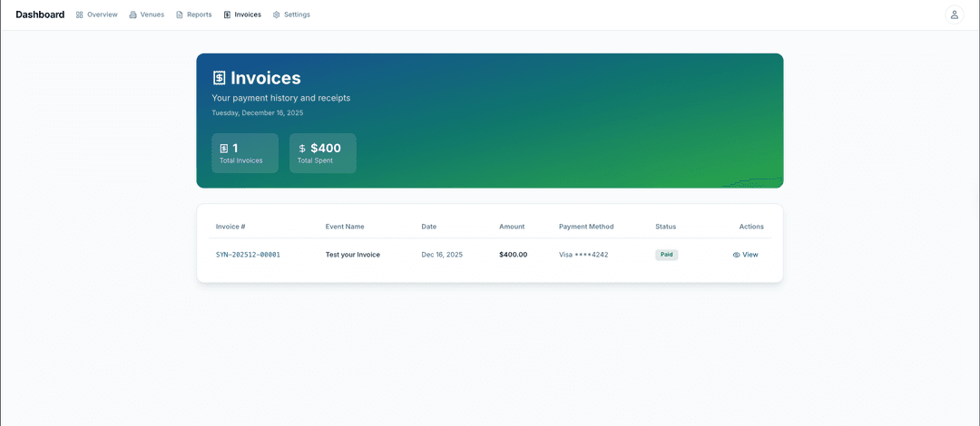Click the $400.00 amount cell
The height and width of the screenshot is (426, 980).
click(513, 255)
